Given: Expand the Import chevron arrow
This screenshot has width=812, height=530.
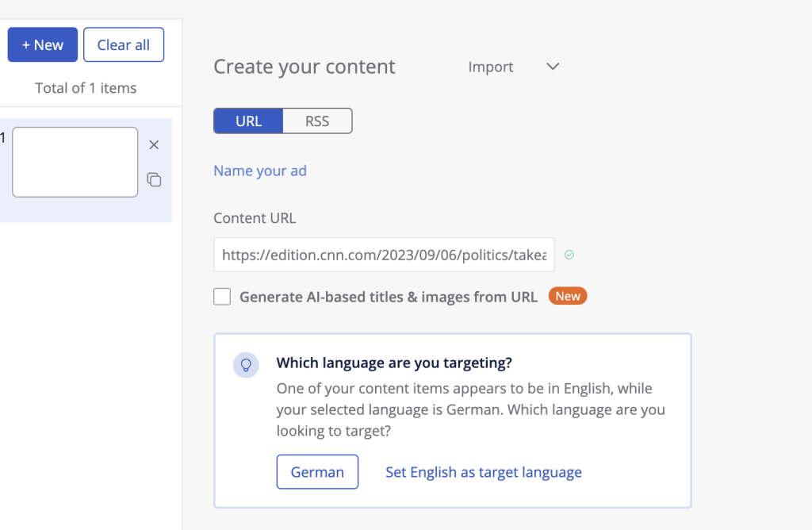Looking at the screenshot, I should click(553, 67).
